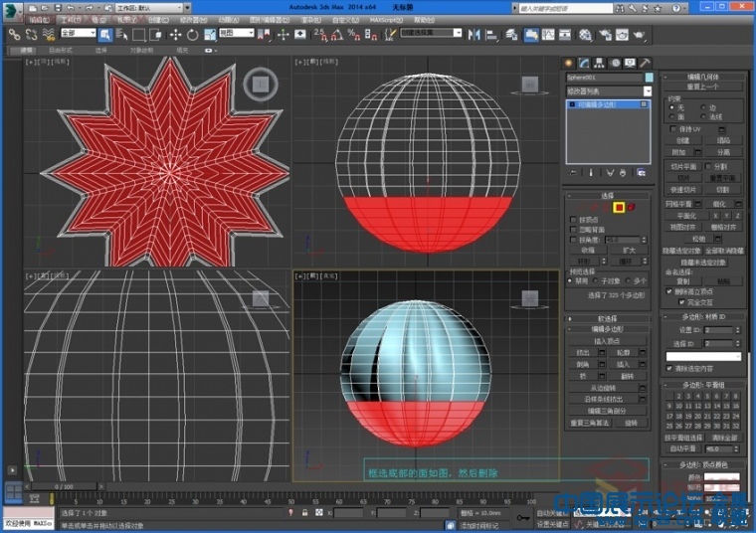Open the 视图 reference coordinate dropdown
The width and height of the screenshot is (756, 533).
[237, 33]
